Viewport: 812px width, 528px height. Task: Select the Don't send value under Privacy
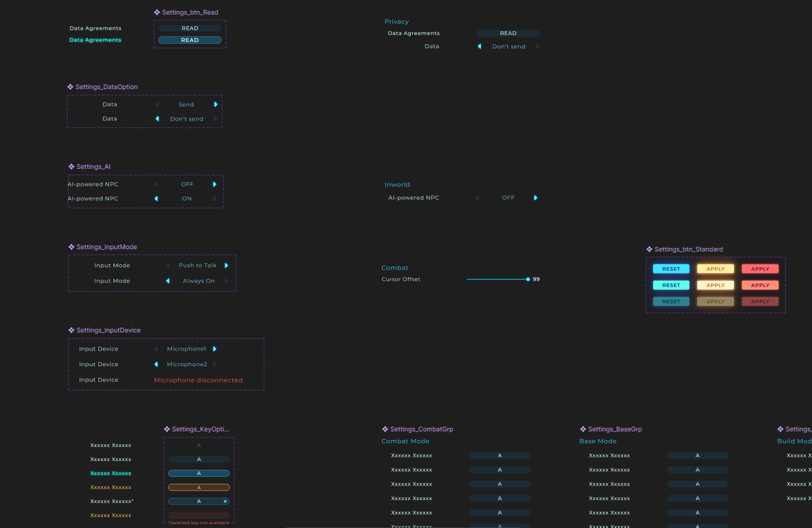[509, 47]
